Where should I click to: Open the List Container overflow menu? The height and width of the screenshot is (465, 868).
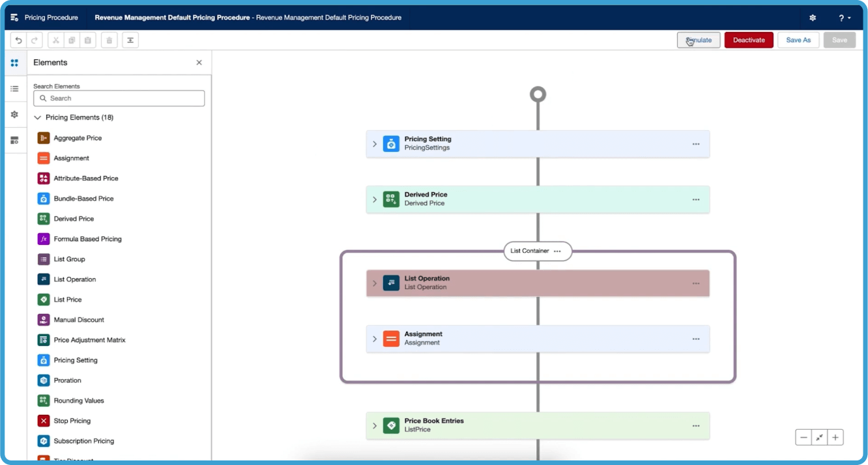557,251
